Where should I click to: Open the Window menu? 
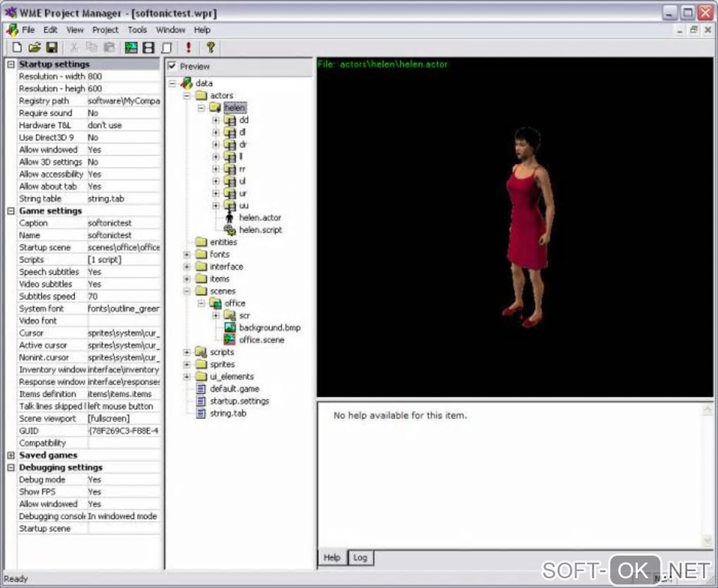[x=170, y=30]
